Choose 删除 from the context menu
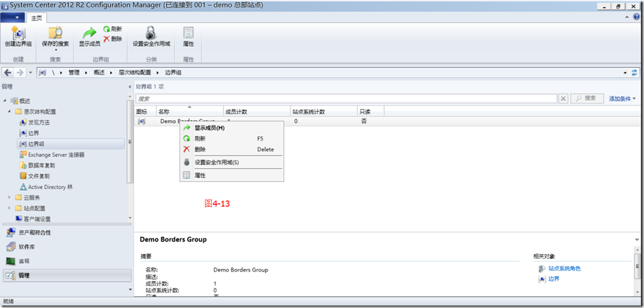The image size is (644, 308). pos(232,149)
